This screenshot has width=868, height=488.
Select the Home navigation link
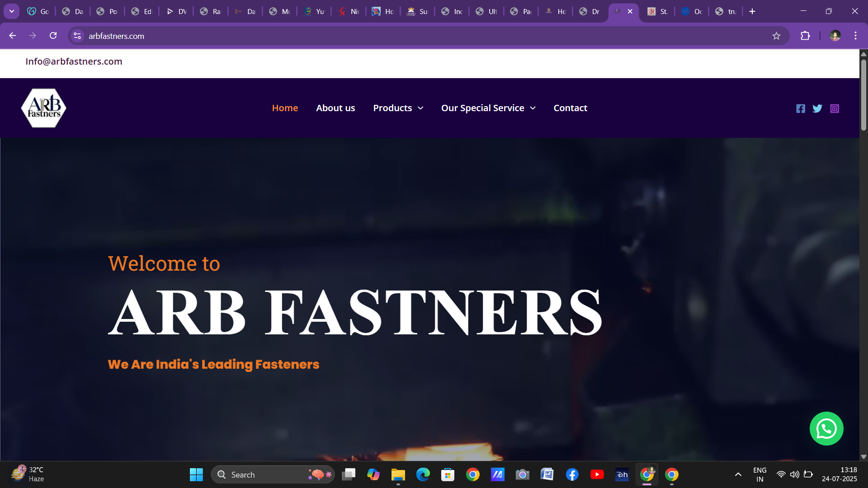[x=285, y=108]
